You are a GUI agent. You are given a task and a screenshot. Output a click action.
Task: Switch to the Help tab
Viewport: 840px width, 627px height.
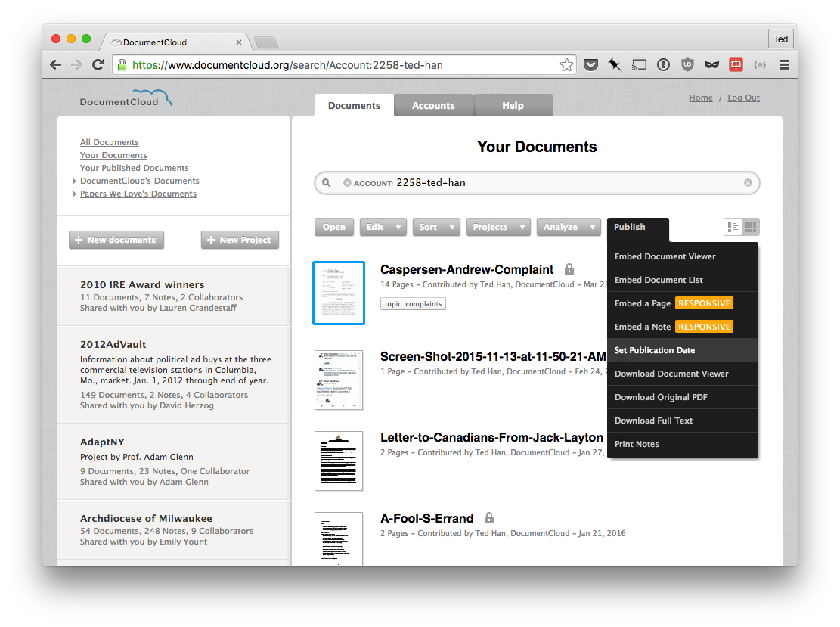[513, 106]
